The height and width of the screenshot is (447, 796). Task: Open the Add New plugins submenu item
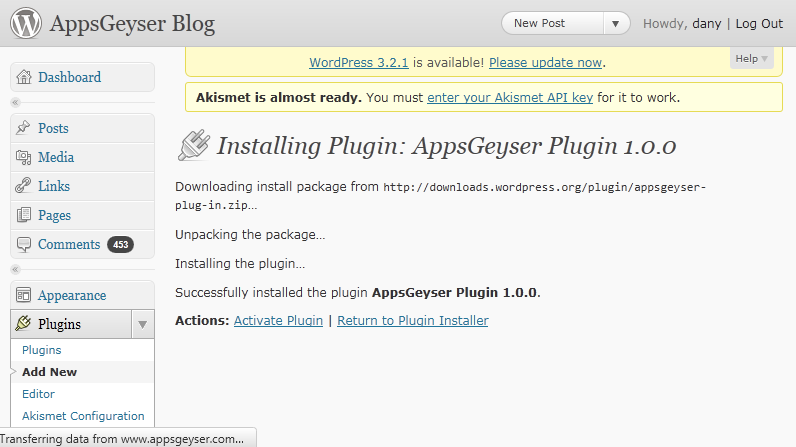pos(49,372)
